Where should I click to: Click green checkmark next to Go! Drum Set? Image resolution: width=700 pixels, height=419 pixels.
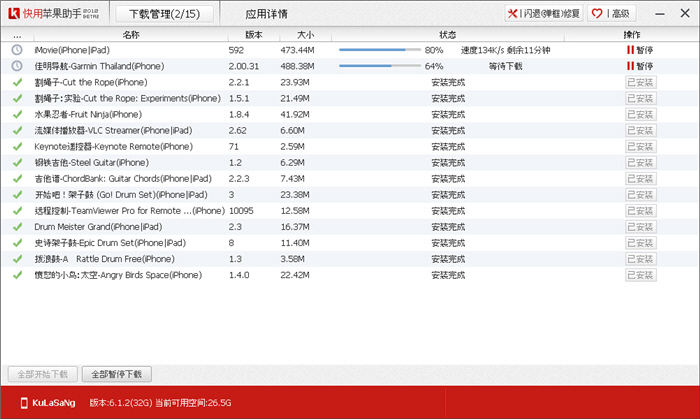[17, 195]
